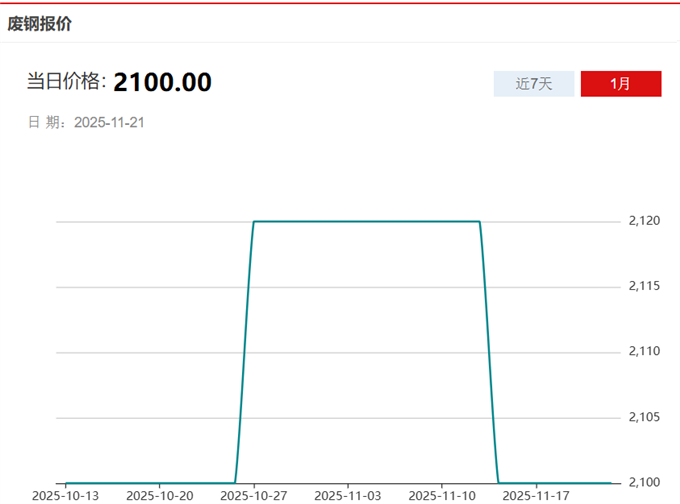Click the 2100.00 current price value

pos(162,82)
